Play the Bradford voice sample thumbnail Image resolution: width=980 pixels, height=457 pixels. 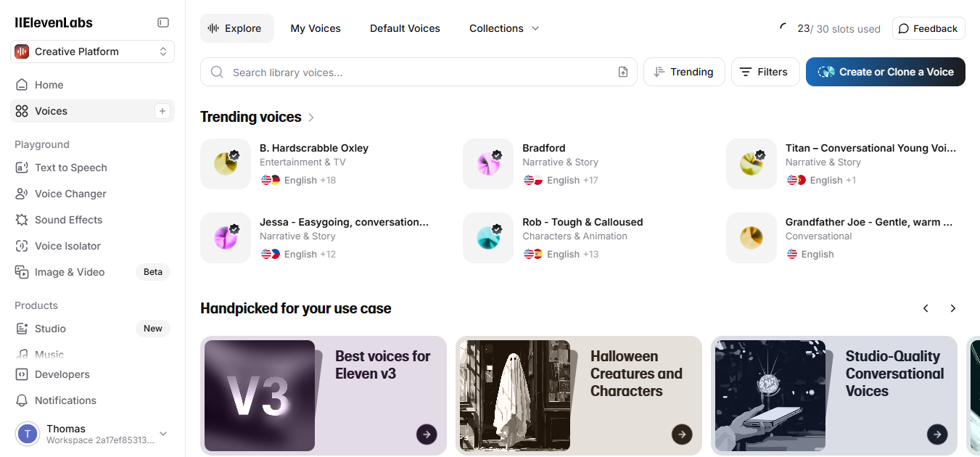pyautogui.click(x=488, y=164)
